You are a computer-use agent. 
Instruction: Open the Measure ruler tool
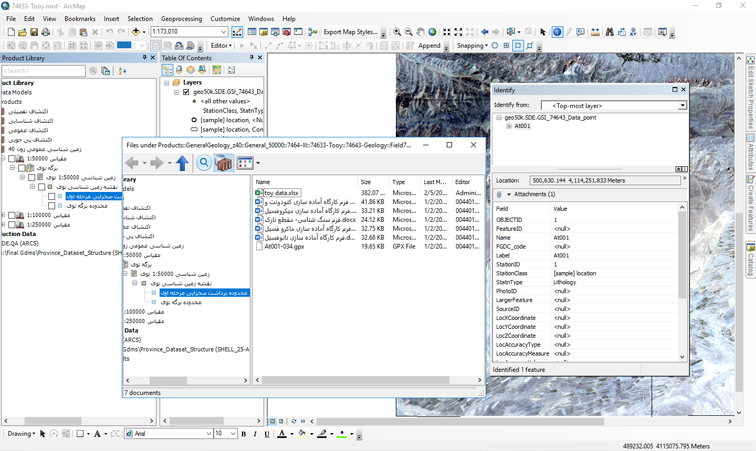click(x=595, y=32)
